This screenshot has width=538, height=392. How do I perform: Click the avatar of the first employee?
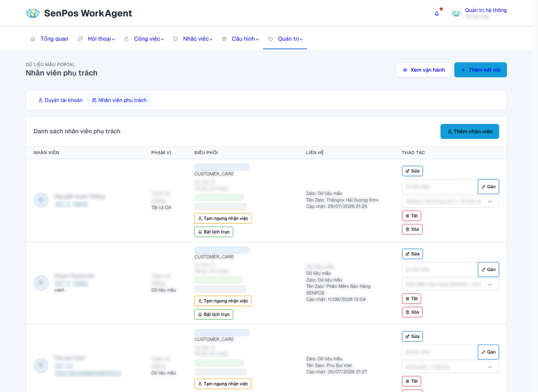(x=41, y=200)
